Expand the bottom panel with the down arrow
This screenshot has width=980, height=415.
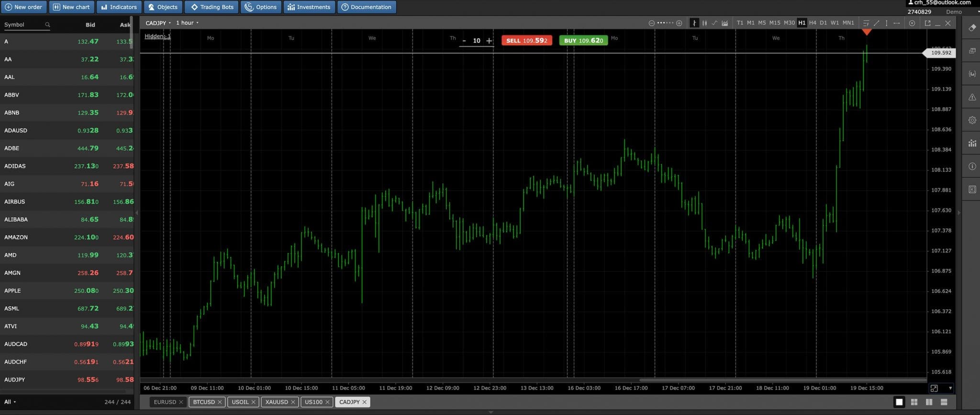point(490,412)
